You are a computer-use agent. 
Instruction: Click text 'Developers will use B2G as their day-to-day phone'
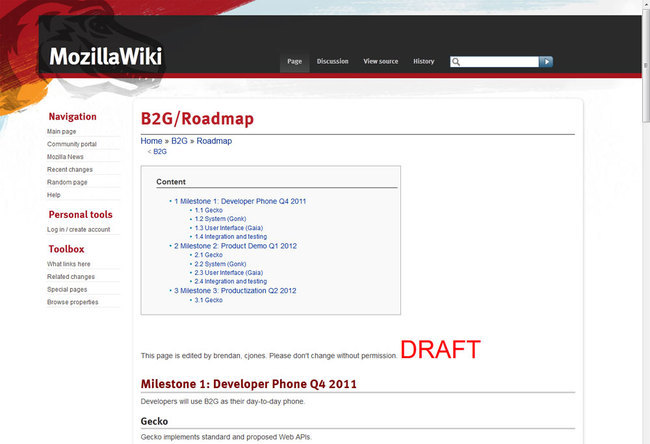[x=222, y=401]
